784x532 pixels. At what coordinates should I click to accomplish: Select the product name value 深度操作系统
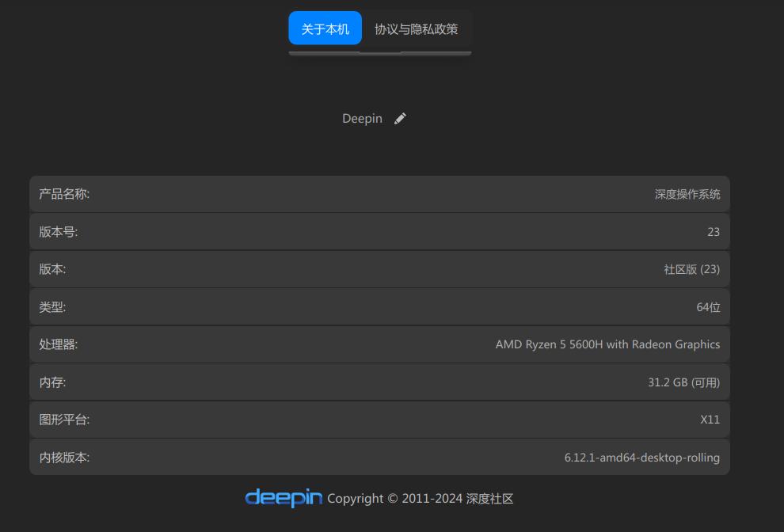[687, 194]
